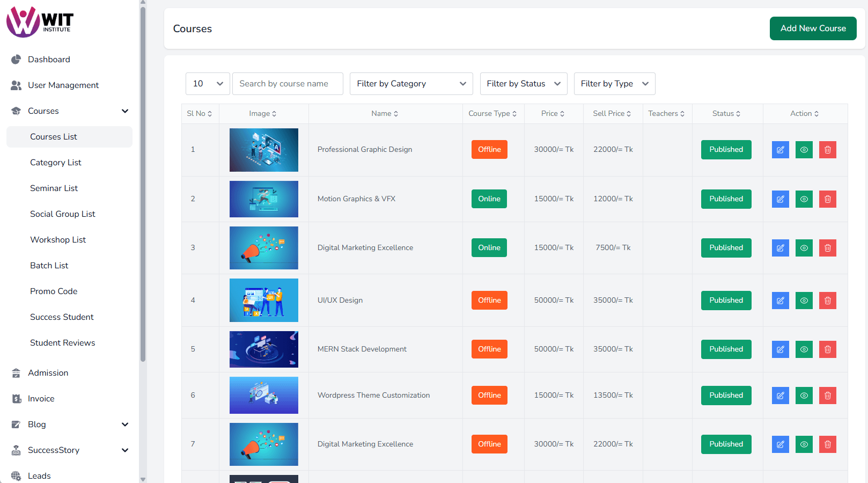Sort the table by Name column

[385, 114]
